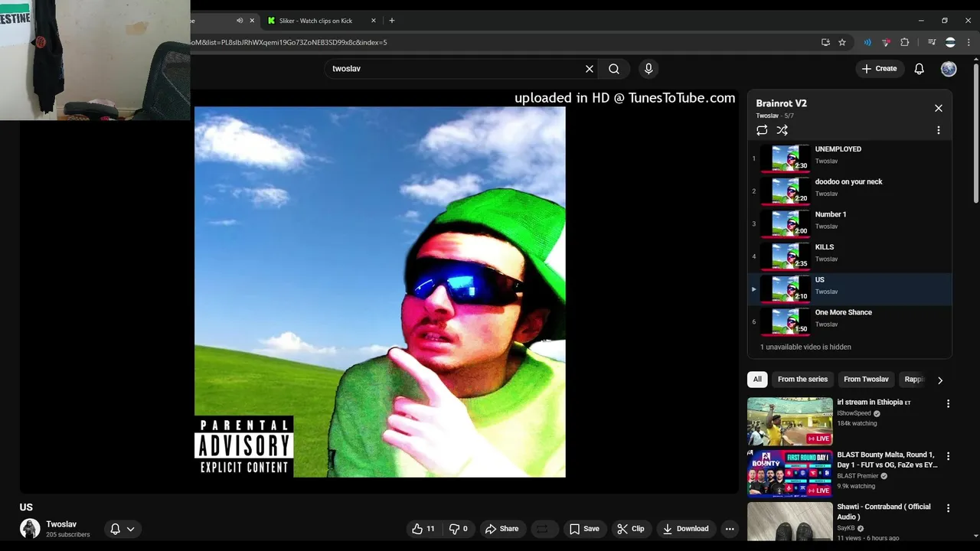Open a new browser tab
The width and height of the screenshot is (980, 551).
392,21
